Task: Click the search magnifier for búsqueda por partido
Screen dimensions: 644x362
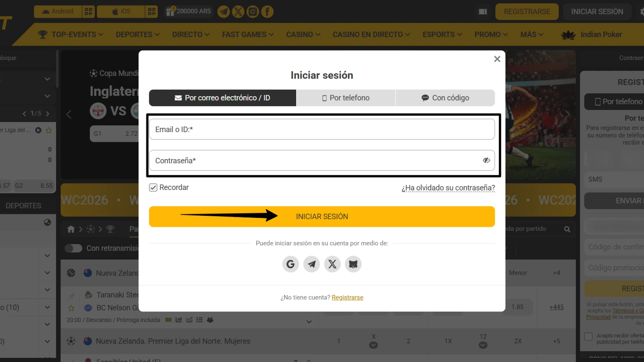Action: point(567,229)
